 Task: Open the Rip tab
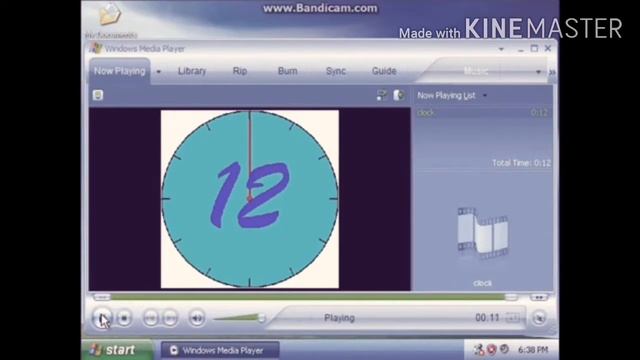point(240,71)
